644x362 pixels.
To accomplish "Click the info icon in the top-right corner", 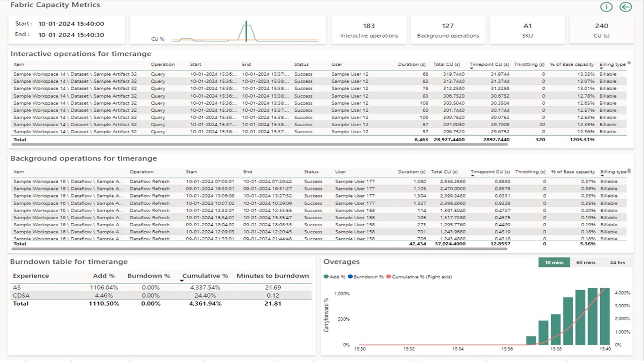I will pos(606,7).
